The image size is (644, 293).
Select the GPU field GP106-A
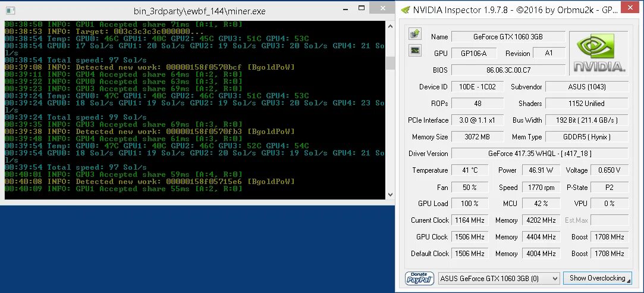tap(473, 54)
